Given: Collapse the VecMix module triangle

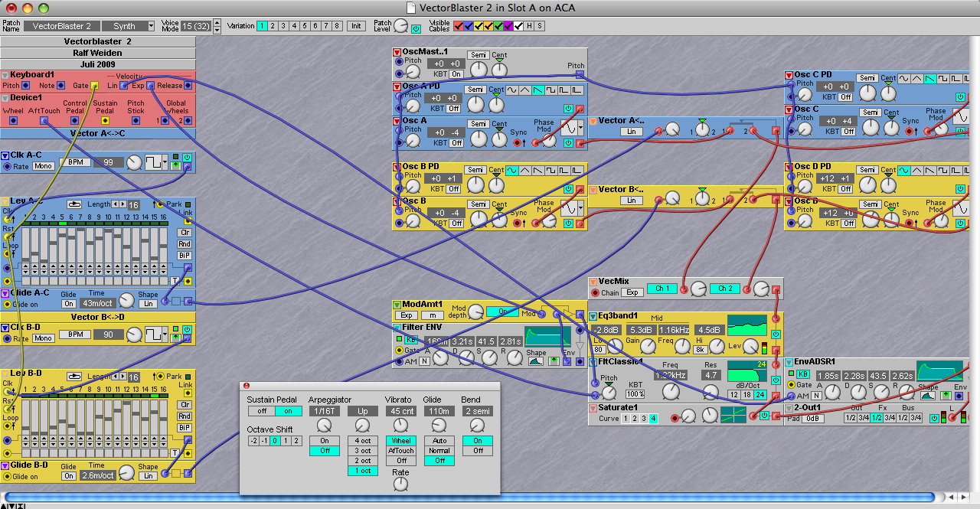Looking at the screenshot, I should pyautogui.click(x=593, y=282).
